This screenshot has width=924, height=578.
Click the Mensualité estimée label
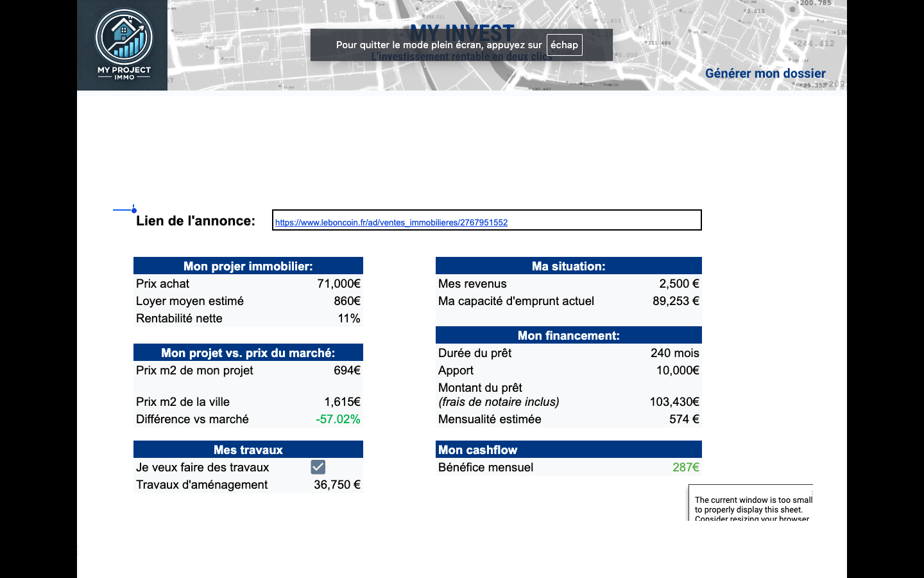[x=490, y=419]
